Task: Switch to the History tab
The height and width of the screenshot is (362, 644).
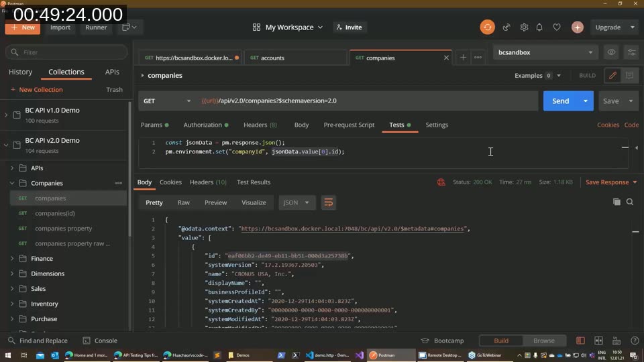Action: pos(21,72)
